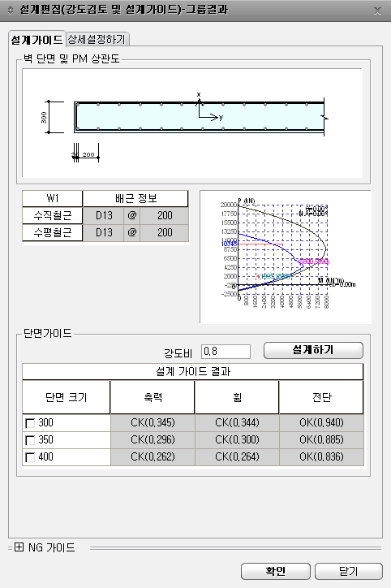Click the 수직철근 @ symbol cell
The width and height of the screenshot is (391, 588).
click(132, 215)
